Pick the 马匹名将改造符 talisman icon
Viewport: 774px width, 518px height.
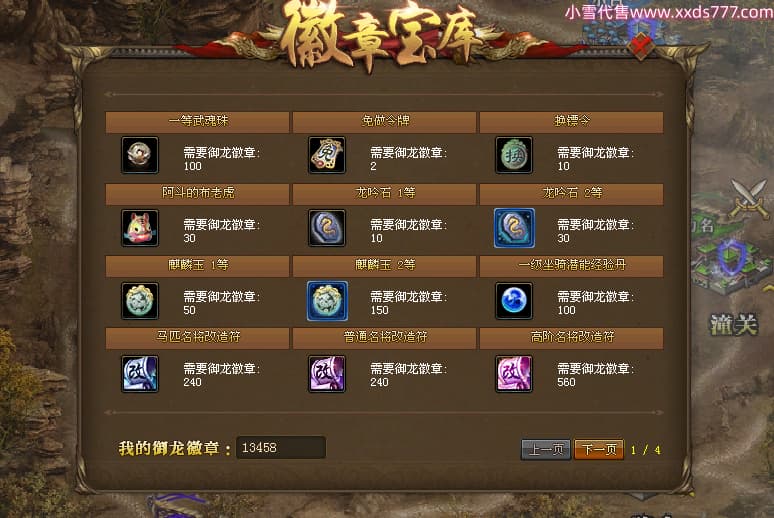(x=140, y=373)
